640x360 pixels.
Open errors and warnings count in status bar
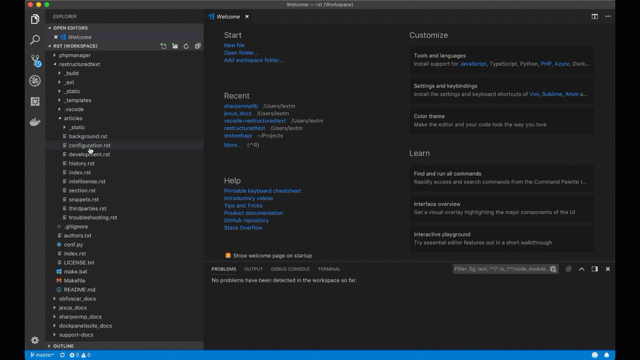tap(80, 355)
